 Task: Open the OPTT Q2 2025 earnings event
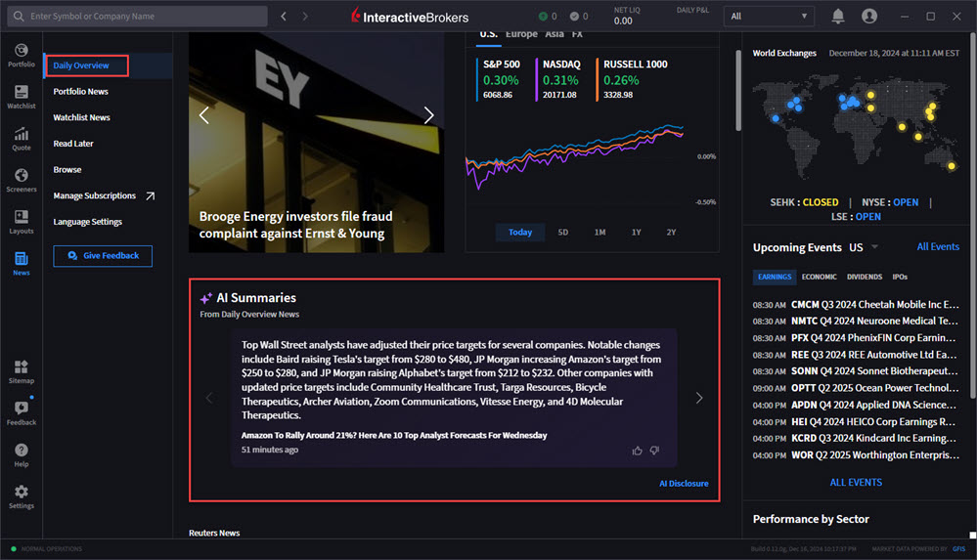pyautogui.click(x=856, y=388)
